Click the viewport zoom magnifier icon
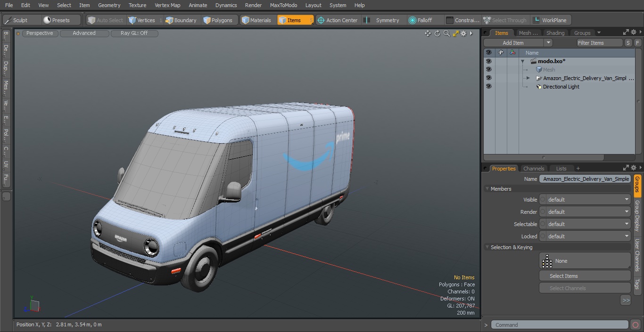The image size is (644, 332). [x=446, y=33]
